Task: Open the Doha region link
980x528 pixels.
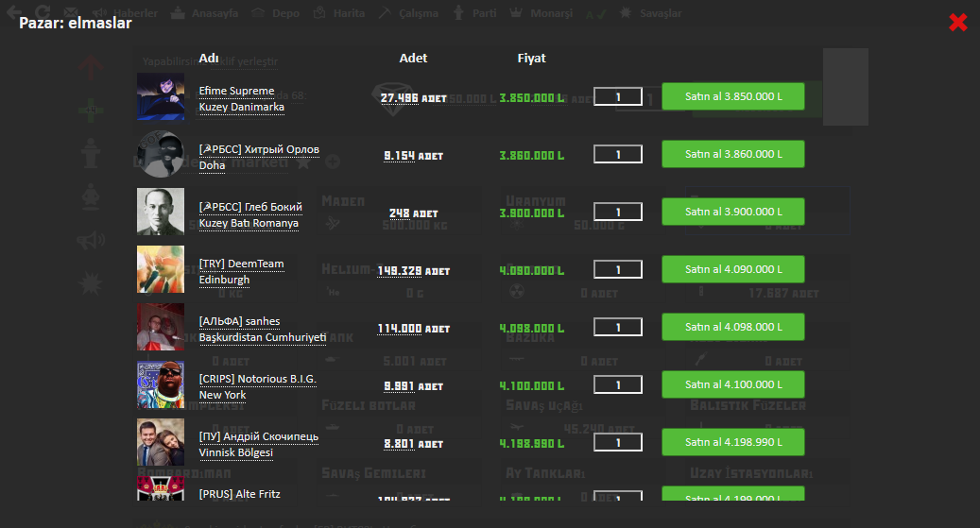Action: click(x=212, y=165)
